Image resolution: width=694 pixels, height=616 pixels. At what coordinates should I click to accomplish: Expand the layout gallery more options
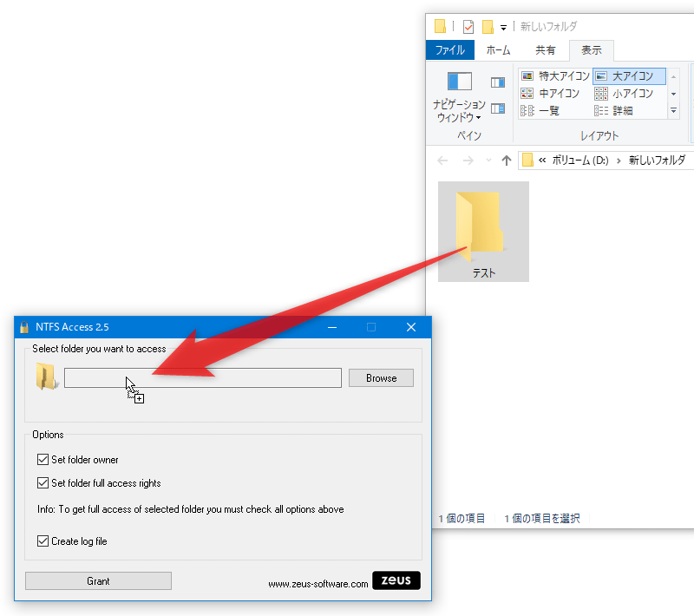674,111
